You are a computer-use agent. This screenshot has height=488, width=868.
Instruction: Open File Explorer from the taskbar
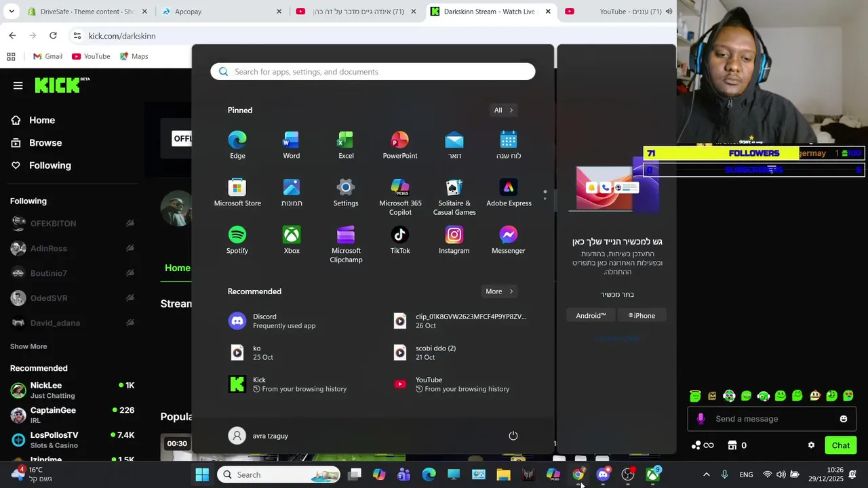click(503, 474)
